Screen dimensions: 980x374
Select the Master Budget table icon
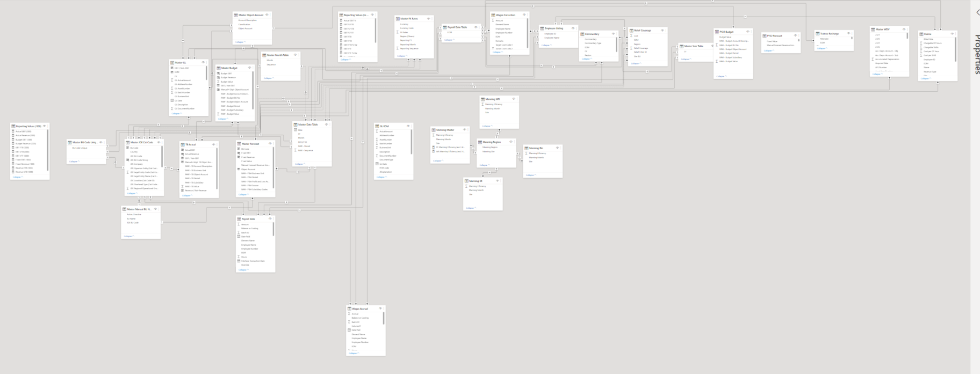point(219,68)
